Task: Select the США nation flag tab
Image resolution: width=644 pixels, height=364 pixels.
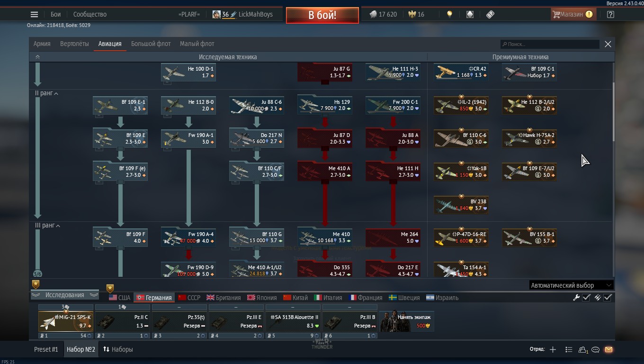Action: 119,298
